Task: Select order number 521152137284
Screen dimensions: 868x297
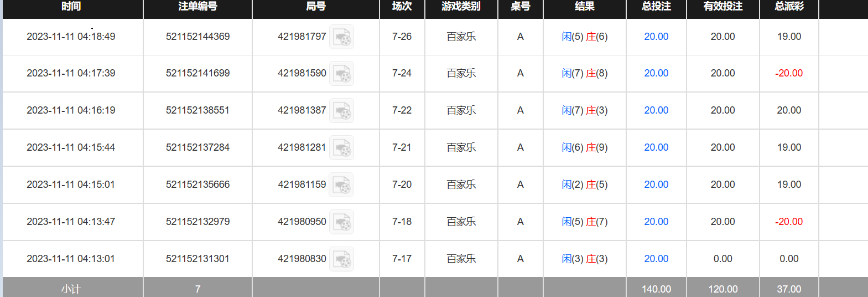Action: click(197, 147)
